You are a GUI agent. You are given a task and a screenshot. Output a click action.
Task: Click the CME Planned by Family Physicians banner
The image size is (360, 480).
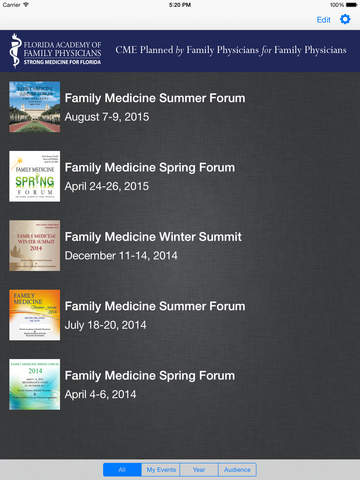[231, 50]
